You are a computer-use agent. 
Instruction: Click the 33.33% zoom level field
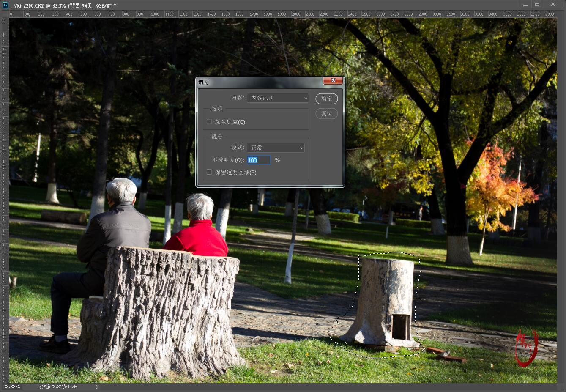pos(12,387)
